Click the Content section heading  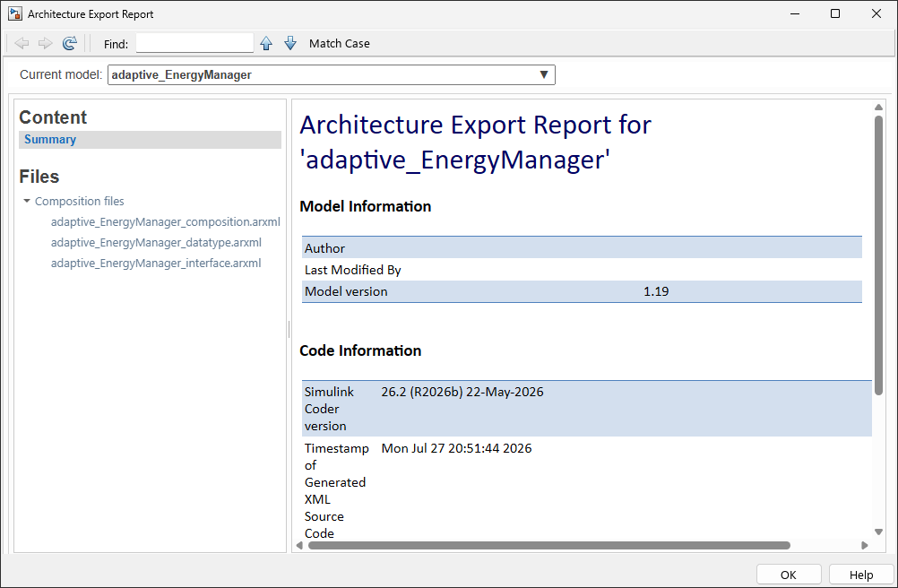click(53, 117)
